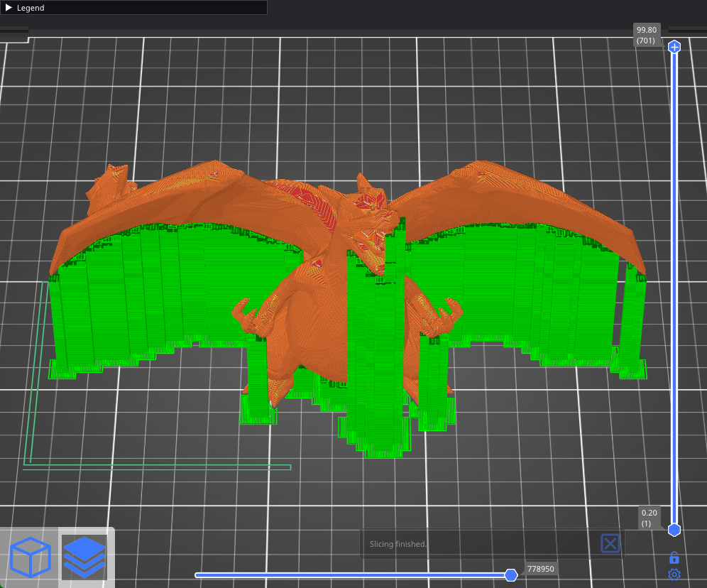Click the 0.20 (1) layer label

point(647,518)
